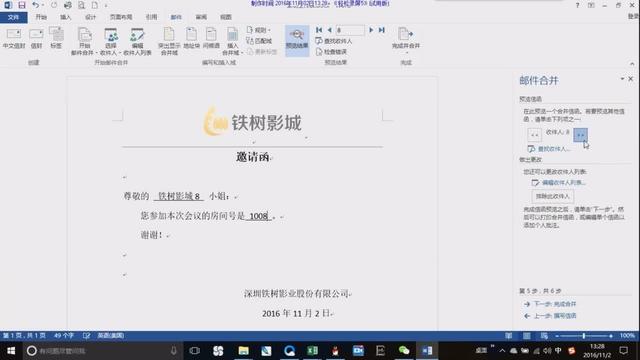Switch to the 插入 tab
This screenshot has width=640, height=360.
65,17
